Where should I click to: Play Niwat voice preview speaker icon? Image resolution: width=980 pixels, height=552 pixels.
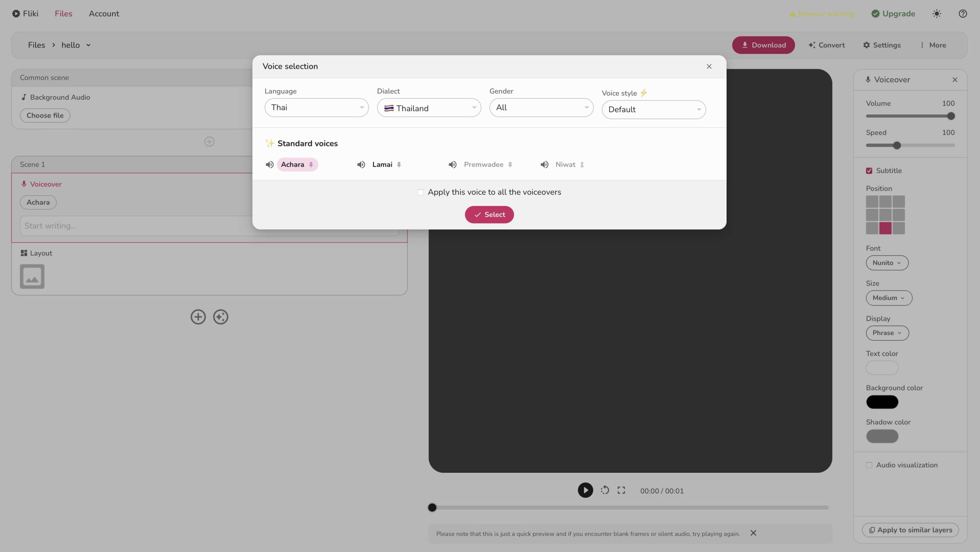tap(544, 165)
